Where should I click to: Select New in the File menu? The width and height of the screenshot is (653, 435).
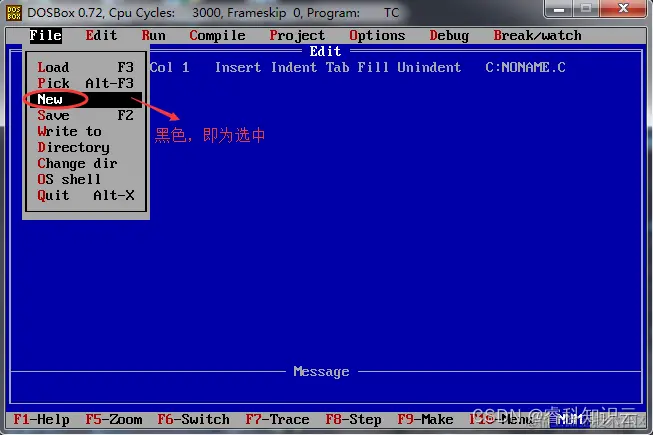(85, 99)
